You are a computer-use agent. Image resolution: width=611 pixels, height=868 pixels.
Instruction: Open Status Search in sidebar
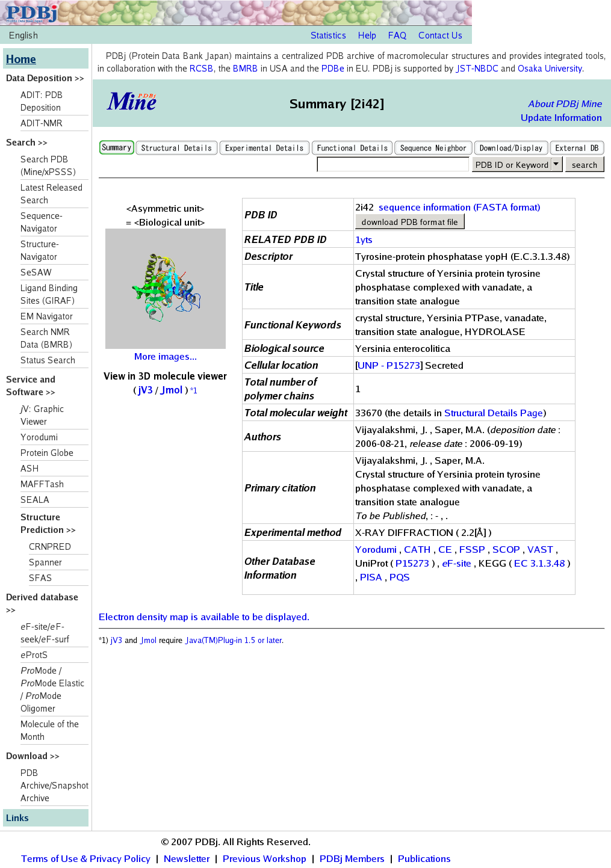pos(48,360)
